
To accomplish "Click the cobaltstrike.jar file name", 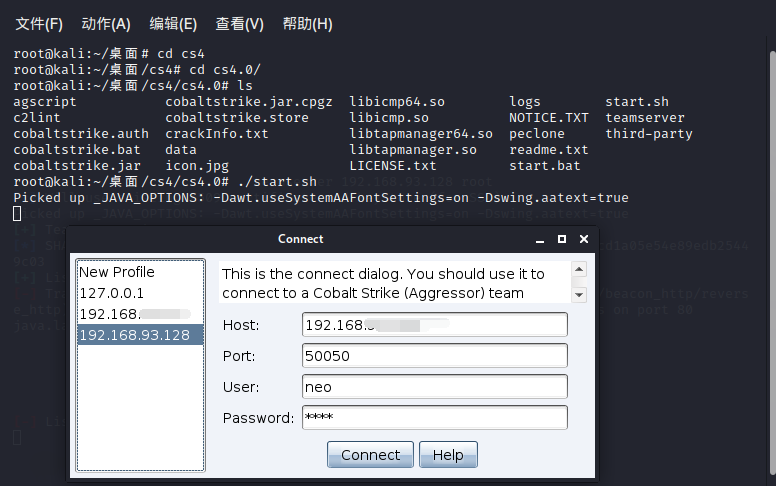I will [77, 166].
